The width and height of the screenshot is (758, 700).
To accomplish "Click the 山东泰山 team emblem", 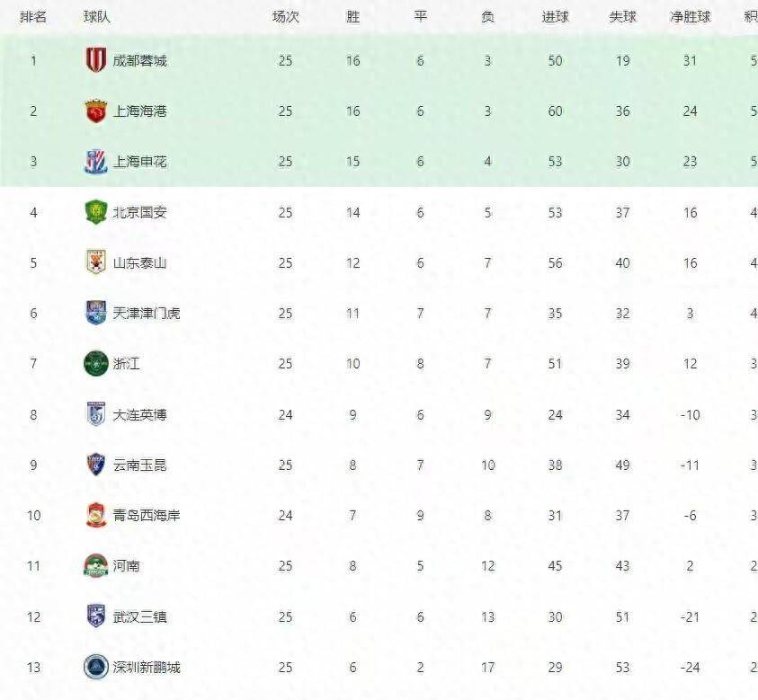I will click(95, 262).
